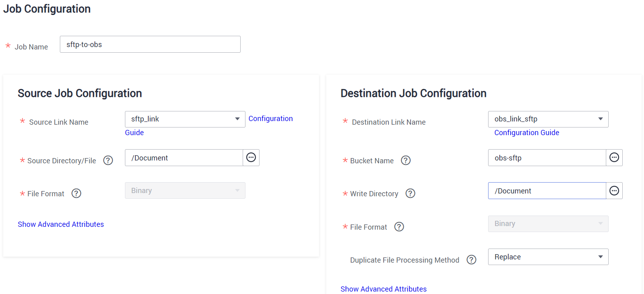The image size is (644, 294).
Task: Click help icon beside destination File Format
Action: click(x=399, y=227)
